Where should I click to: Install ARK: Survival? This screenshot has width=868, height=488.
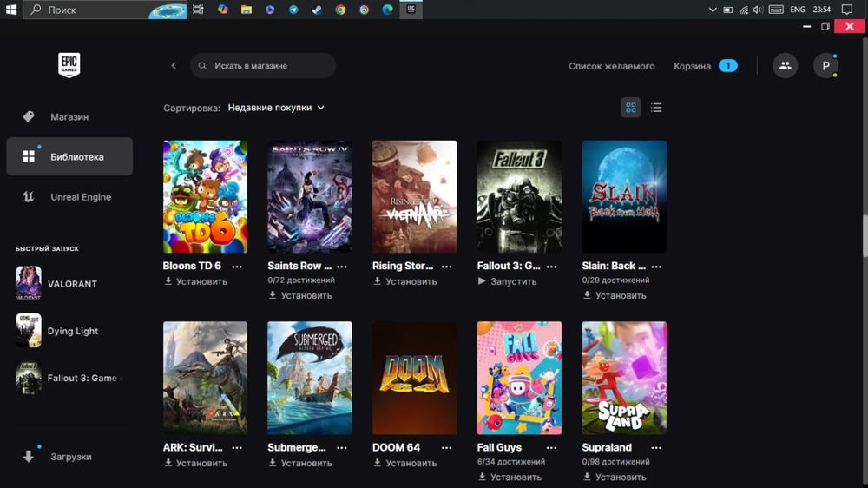pyautogui.click(x=196, y=463)
